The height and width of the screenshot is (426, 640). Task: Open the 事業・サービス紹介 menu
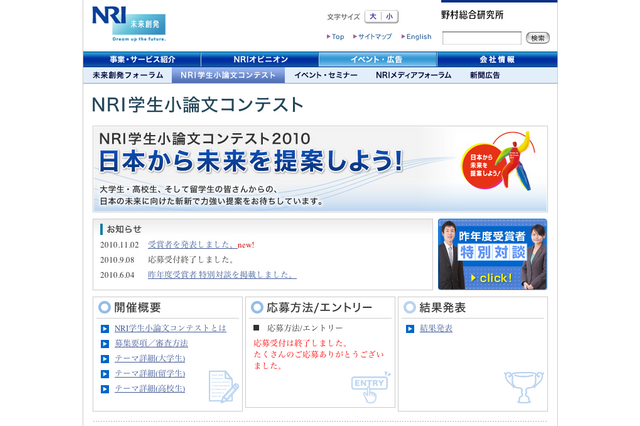coord(142,60)
